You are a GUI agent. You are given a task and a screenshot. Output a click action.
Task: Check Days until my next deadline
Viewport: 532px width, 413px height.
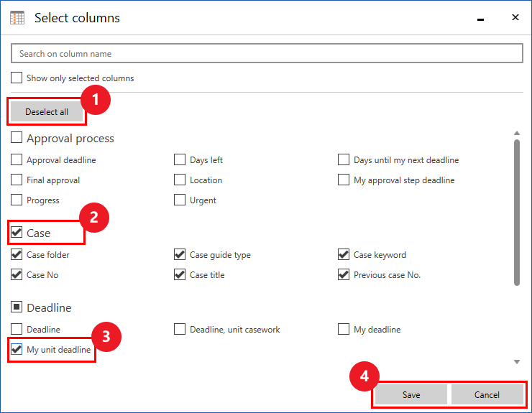[344, 160]
